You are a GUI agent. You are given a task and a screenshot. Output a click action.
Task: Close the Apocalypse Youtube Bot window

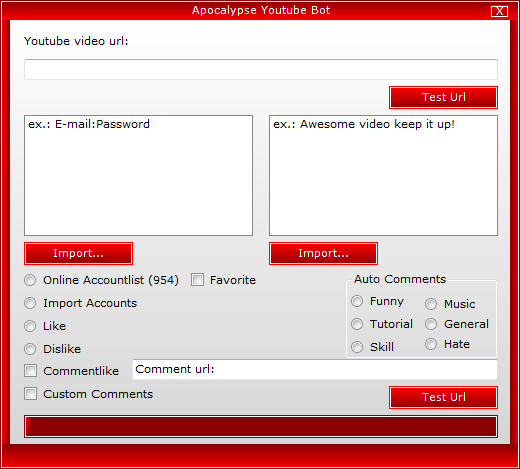pos(499,11)
